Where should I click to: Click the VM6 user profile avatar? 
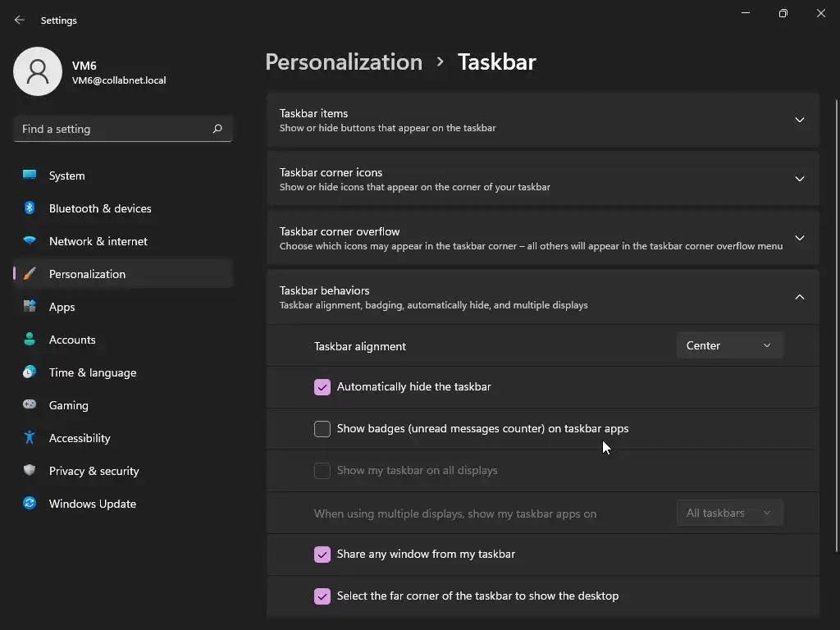pyautogui.click(x=38, y=71)
